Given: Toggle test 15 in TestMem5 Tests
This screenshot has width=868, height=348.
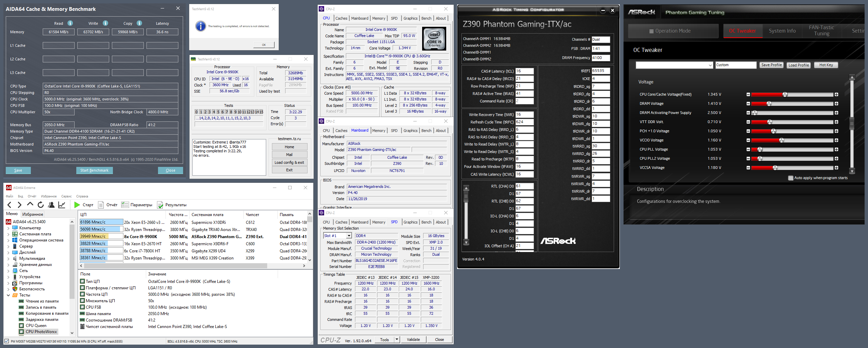Looking at the screenshot, I should coord(261,112).
